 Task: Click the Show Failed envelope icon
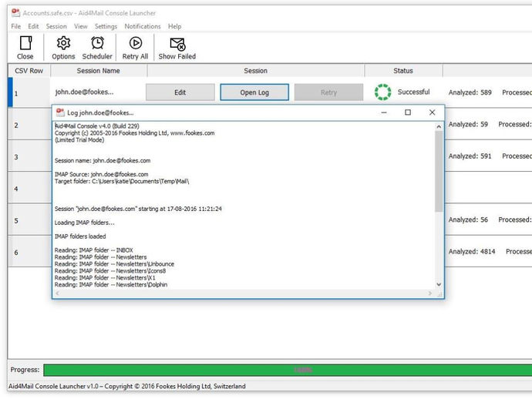click(177, 44)
